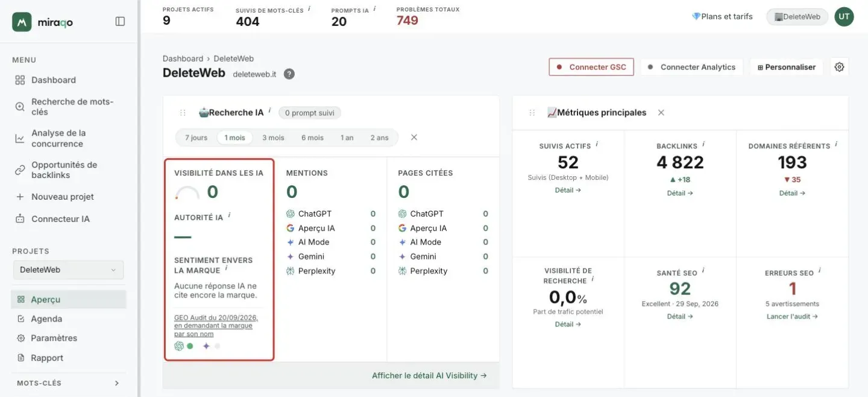Open Afficher le détail AI Visibility
The height and width of the screenshot is (397, 868).
(x=429, y=375)
